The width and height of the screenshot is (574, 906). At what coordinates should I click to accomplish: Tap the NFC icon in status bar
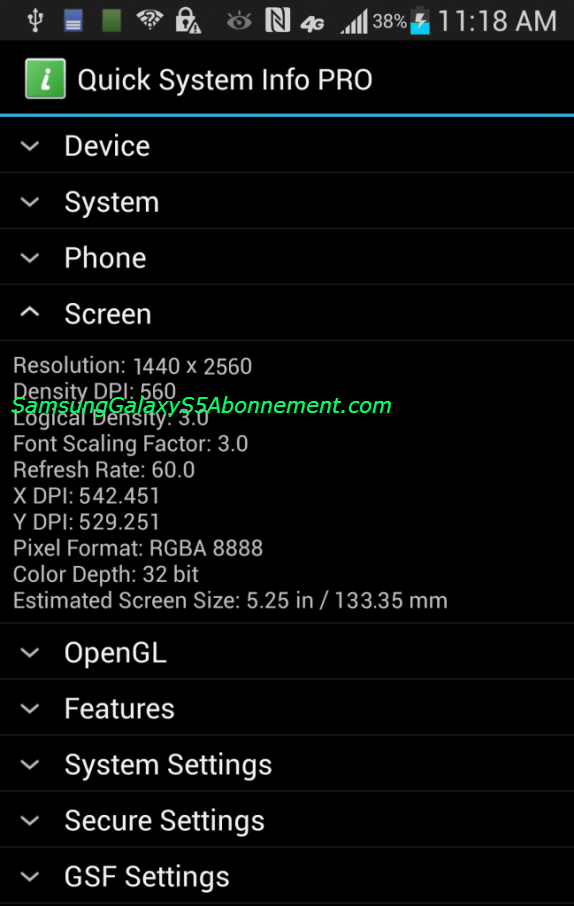point(277,20)
